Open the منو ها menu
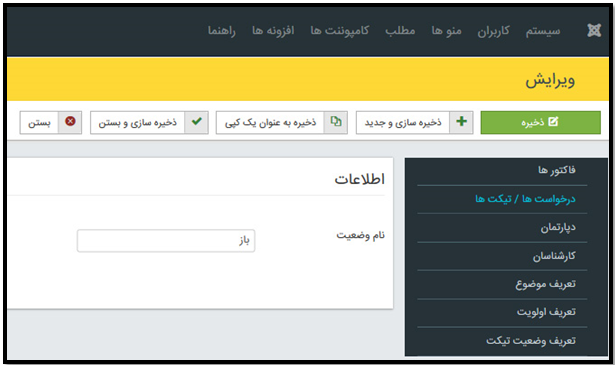615x365 pixels. point(446,31)
